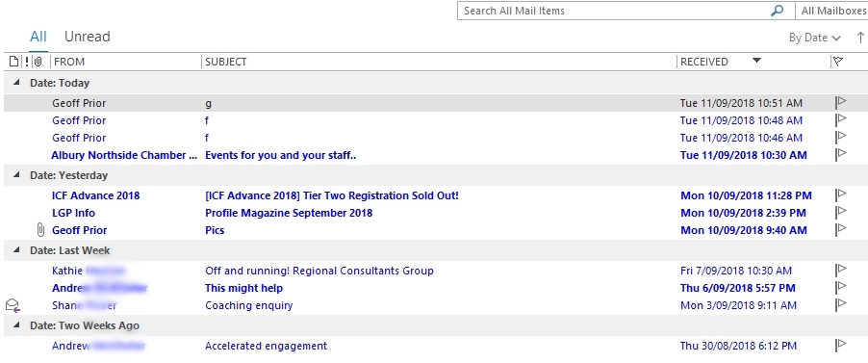Flag the This might help email

(x=841, y=287)
